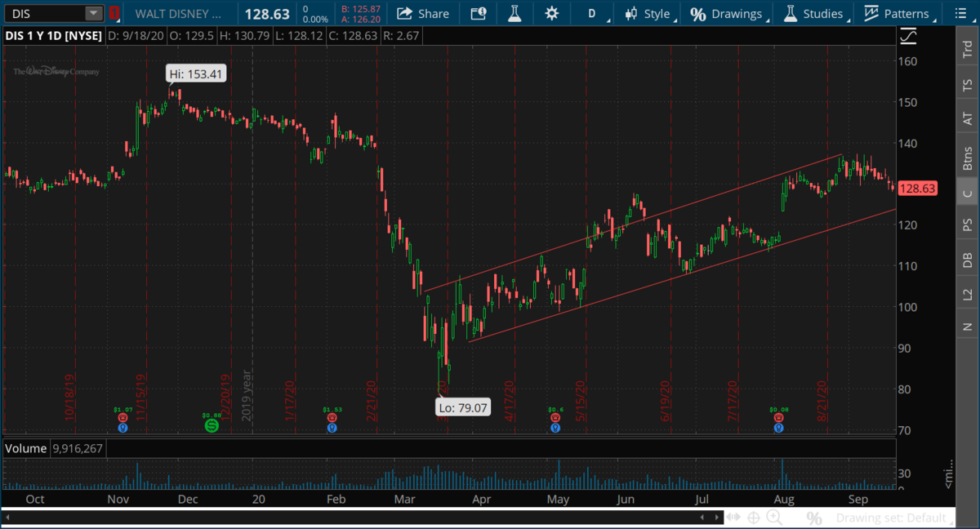Click the percent icon at bottom bar
The height and width of the screenshot is (529, 980).
pyautogui.click(x=813, y=518)
